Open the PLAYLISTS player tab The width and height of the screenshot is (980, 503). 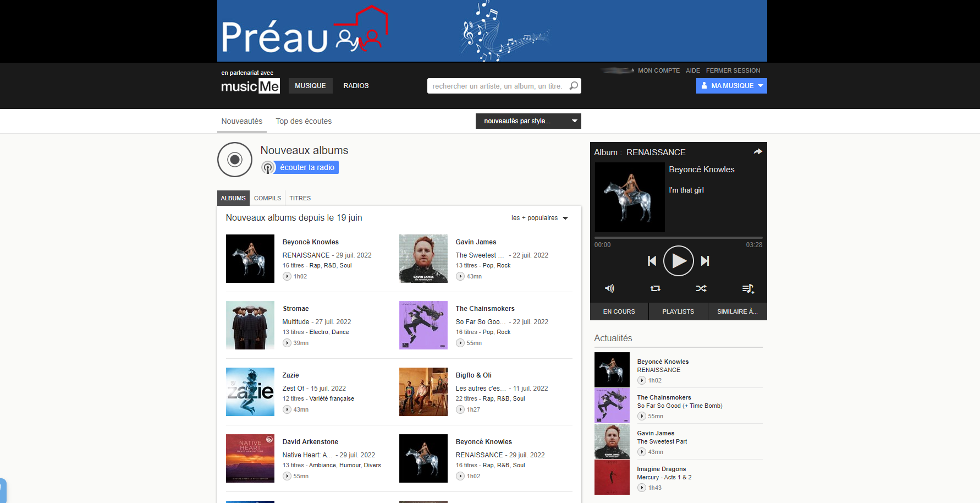coord(678,311)
